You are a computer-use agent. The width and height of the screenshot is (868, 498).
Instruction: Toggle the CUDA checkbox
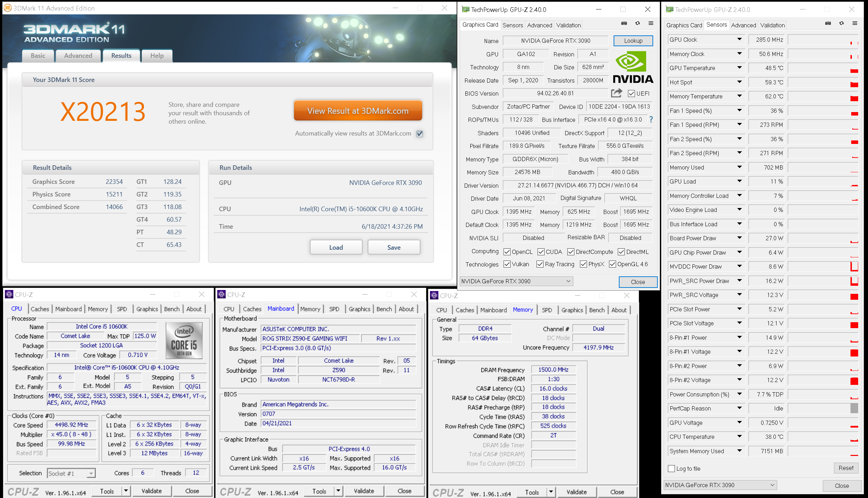coord(541,252)
